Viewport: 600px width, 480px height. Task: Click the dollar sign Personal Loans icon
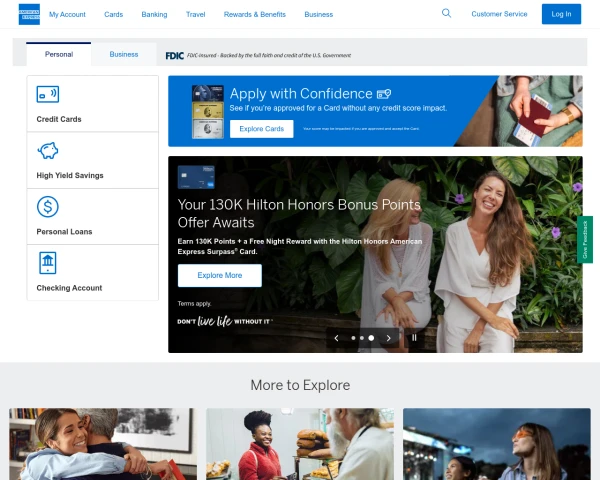point(48,207)
